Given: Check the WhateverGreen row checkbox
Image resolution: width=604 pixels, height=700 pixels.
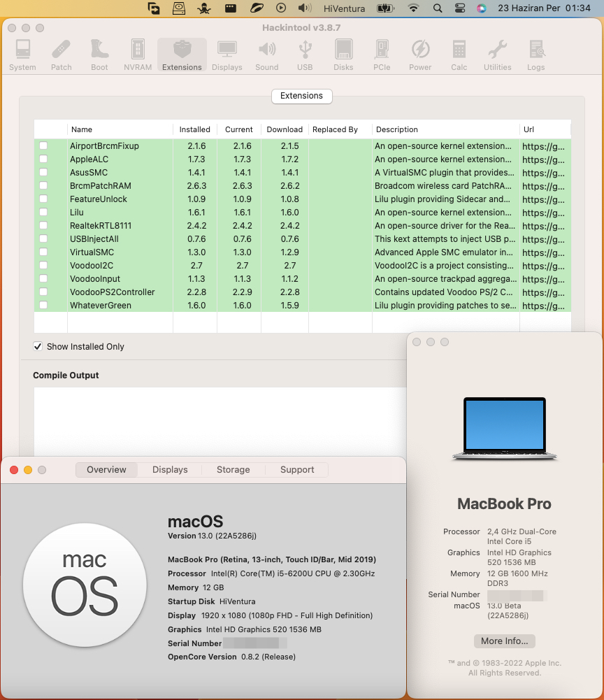Looking at the screenshot, I should tap(43, 306).
